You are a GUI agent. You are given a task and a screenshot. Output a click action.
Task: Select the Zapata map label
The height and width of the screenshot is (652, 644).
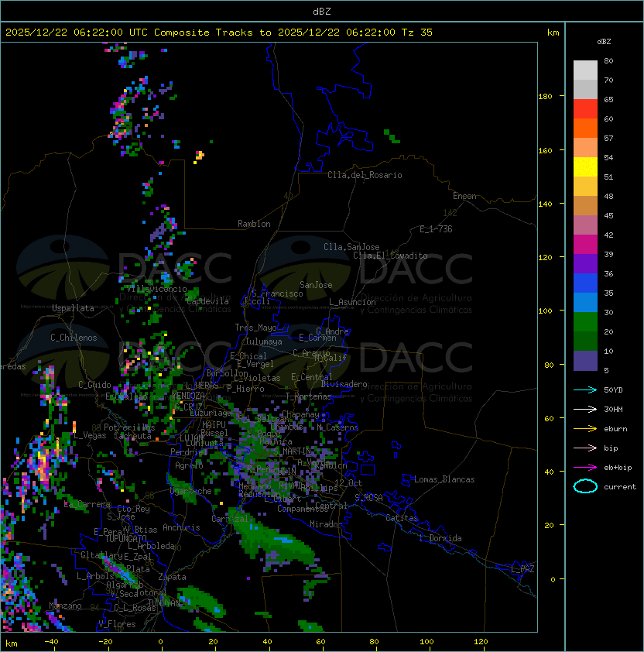(172, 577)
